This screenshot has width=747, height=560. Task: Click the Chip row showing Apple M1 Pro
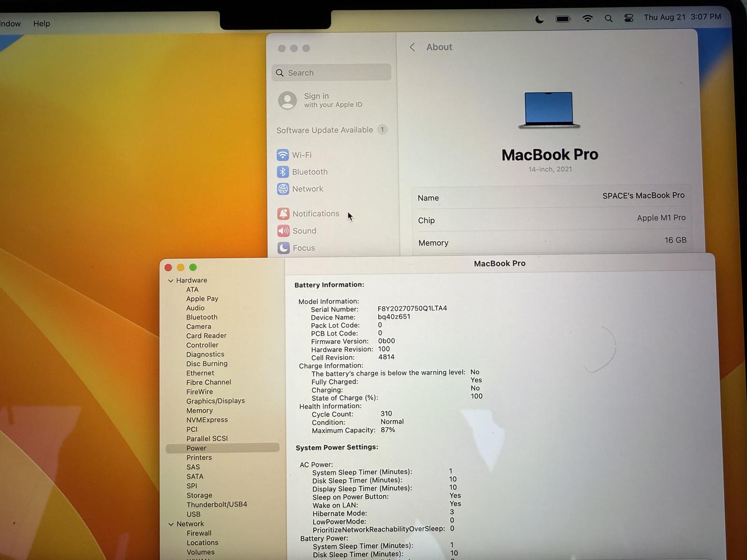[551, 219]
